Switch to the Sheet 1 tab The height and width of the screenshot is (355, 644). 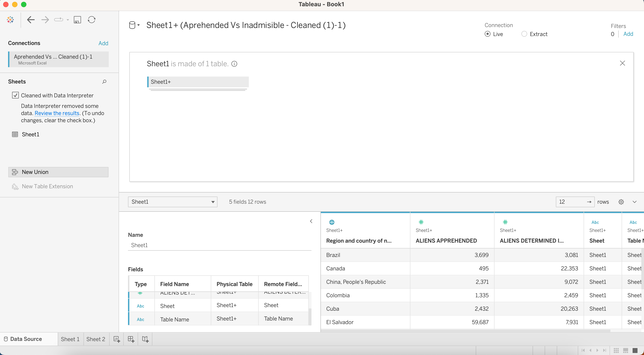click(70, 339)
